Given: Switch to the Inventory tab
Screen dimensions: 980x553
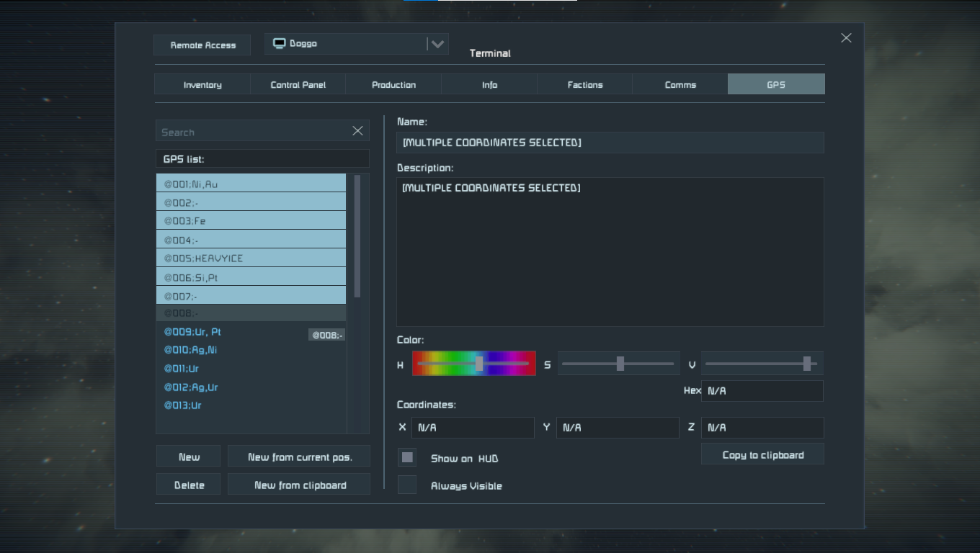Looking at the screenshot, I should tap(202, 85).
